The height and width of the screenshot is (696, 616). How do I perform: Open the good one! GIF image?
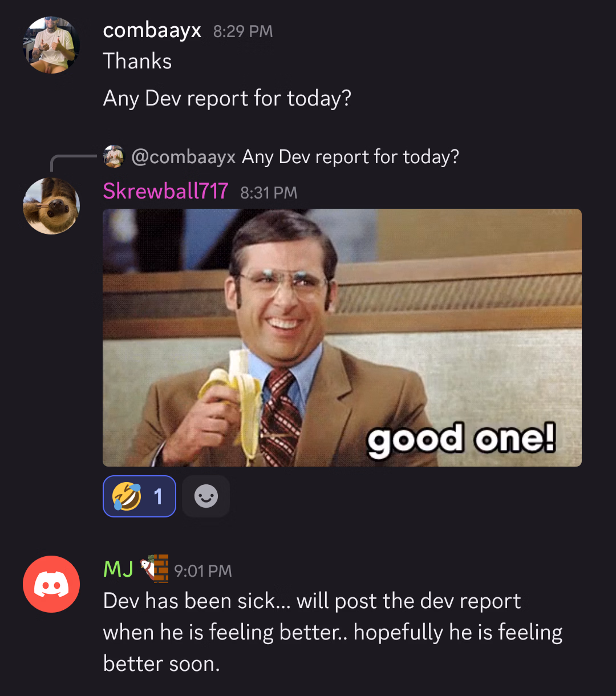[x=342, y=338]
